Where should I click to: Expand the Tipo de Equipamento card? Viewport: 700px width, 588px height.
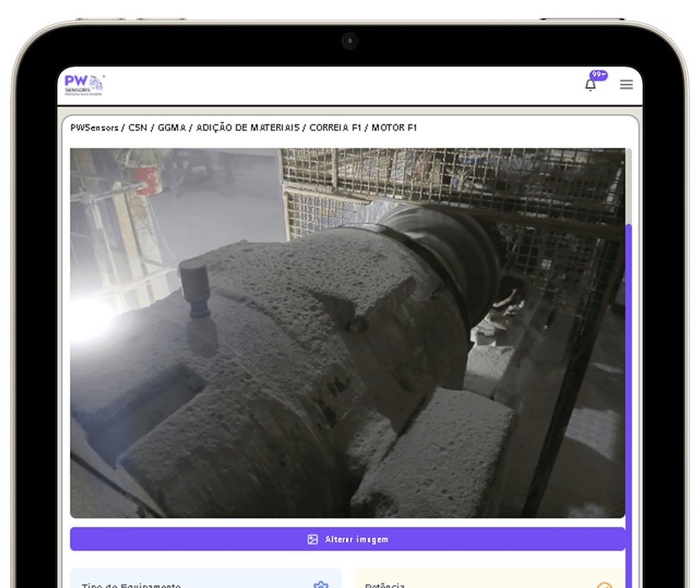pyautogui.click(x=194, y=582)
